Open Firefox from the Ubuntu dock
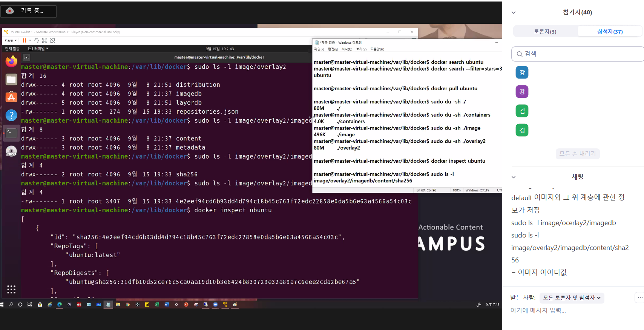The height and width of the screenshot is (330, 644). pos(11,61)
